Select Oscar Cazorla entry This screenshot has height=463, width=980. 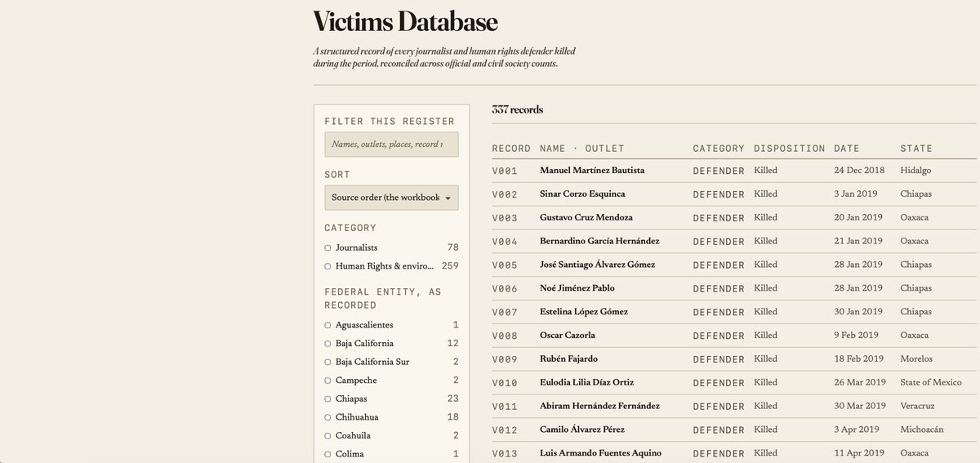[568, 336]
